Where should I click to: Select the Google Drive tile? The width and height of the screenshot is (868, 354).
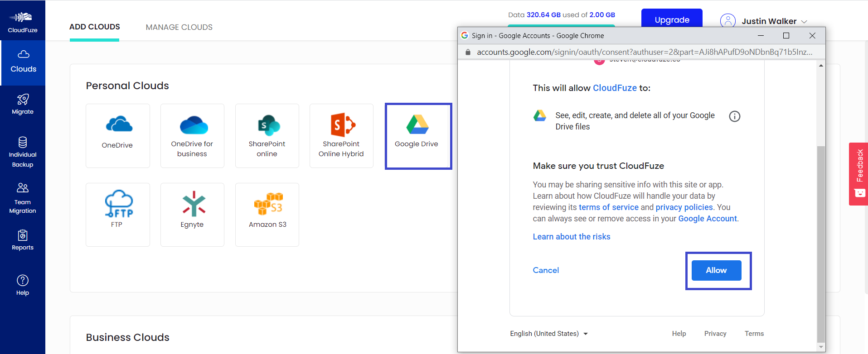click(418, 136)
